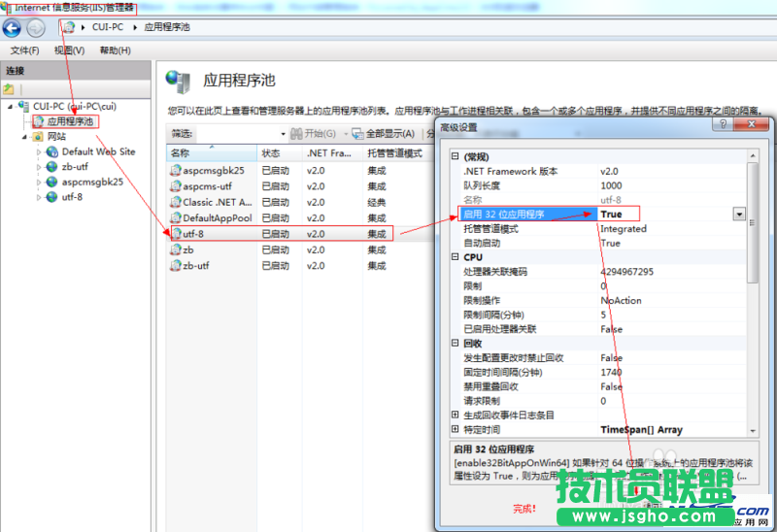Sort list by .NET Fra... column header

point(332,153)
